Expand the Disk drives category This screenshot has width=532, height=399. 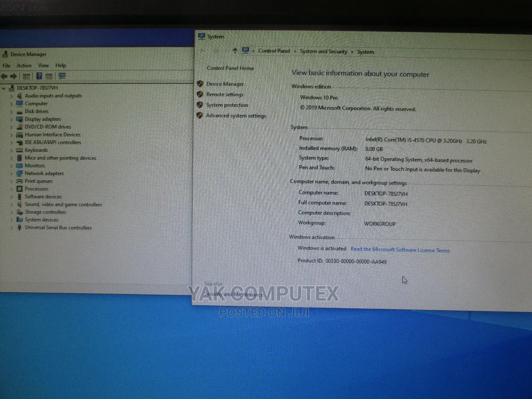coord(11,112)
